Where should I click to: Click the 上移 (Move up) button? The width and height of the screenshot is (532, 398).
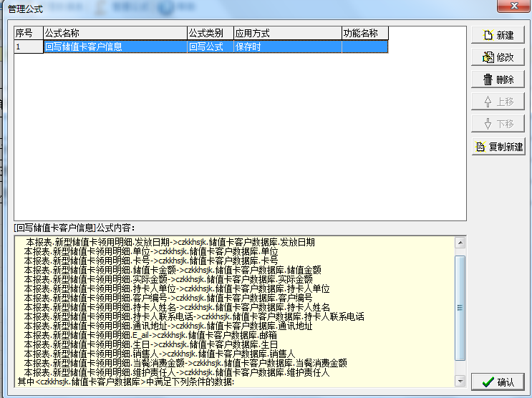coord(498,102)
